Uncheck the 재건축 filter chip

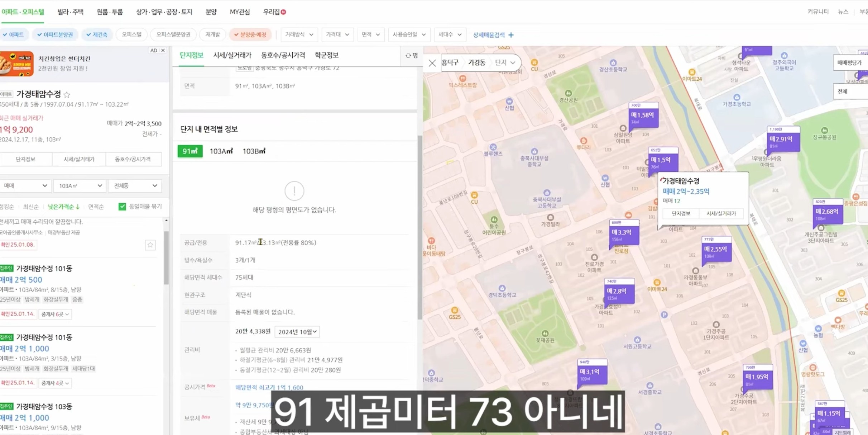97,34
